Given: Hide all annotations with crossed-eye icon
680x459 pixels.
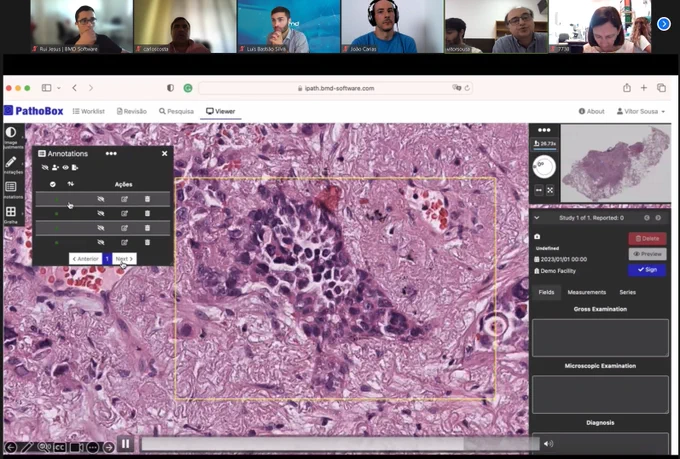Looking at the screenshot, I should [45, 167].
